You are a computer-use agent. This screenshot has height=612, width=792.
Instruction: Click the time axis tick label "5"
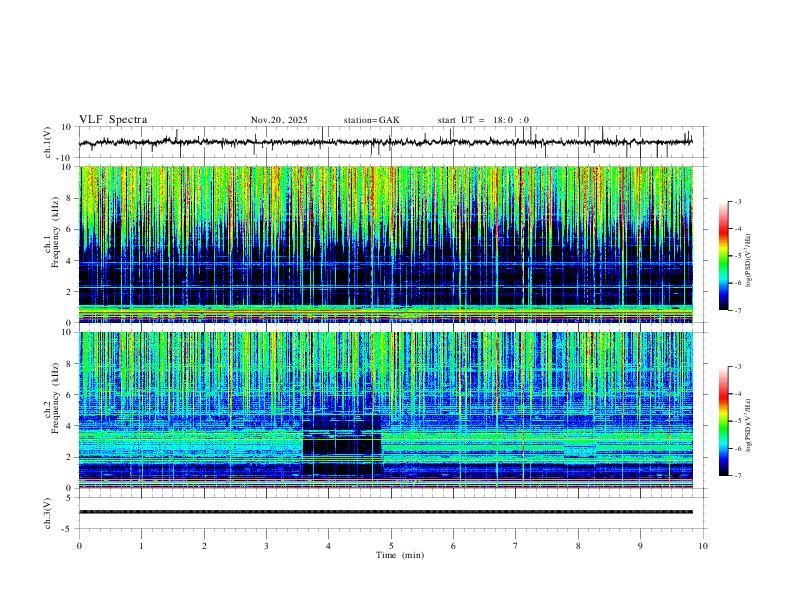391,546
